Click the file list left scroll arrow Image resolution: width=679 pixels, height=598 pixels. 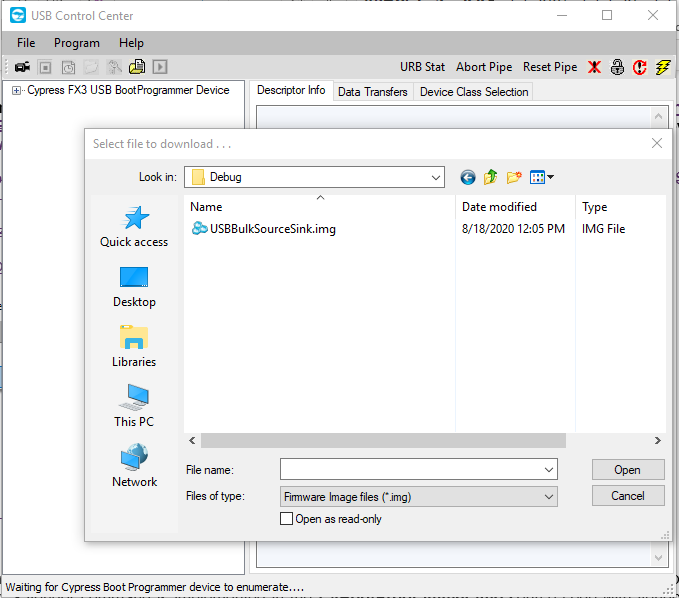pos(192,440)
